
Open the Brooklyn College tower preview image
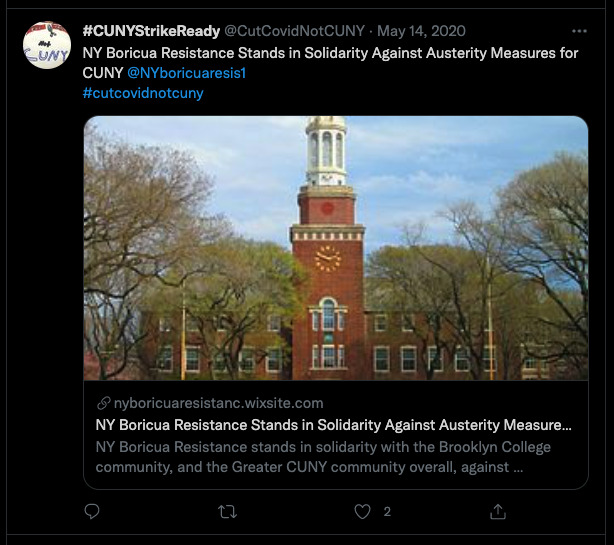pos(335,248)
